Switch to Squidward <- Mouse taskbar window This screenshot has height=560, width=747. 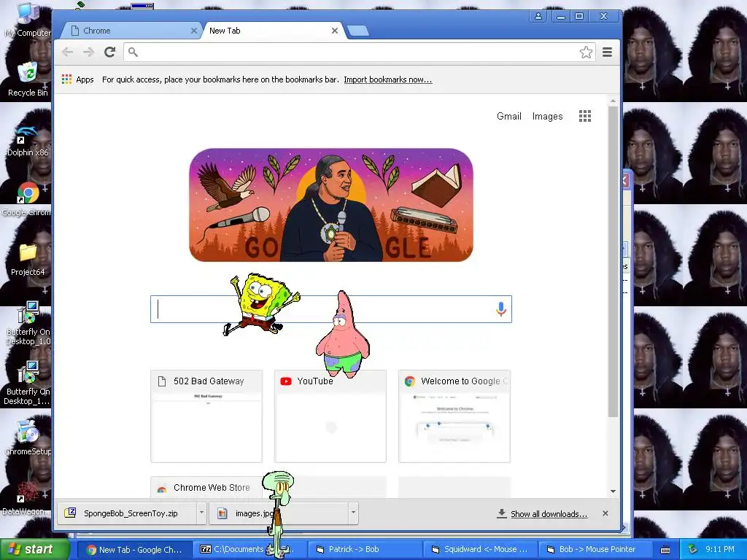coord(480,550)
